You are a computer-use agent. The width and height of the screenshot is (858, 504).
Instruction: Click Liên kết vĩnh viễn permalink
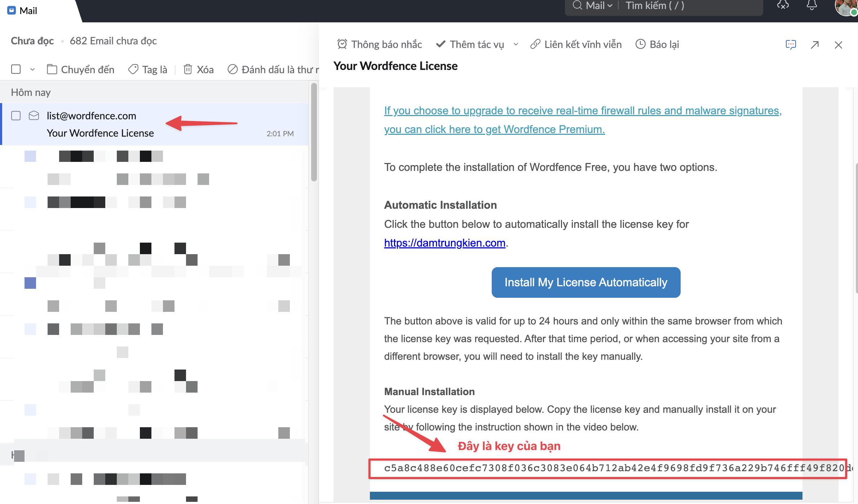tap(576, 44)
